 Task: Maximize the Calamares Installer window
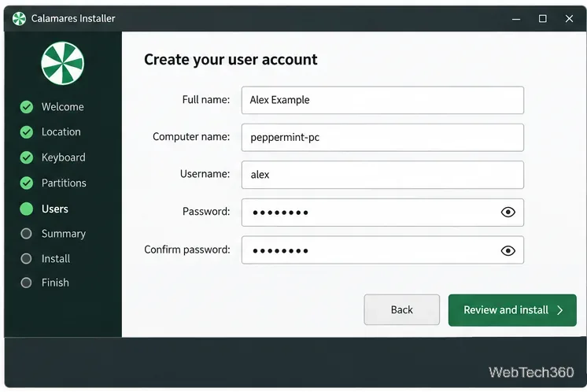point(542,18)
